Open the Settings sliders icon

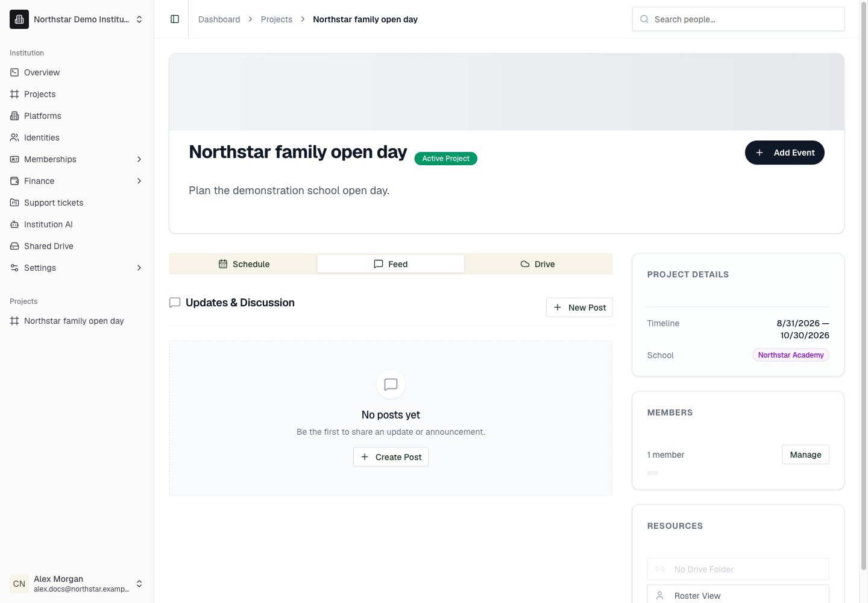click(x=14, y=268)
